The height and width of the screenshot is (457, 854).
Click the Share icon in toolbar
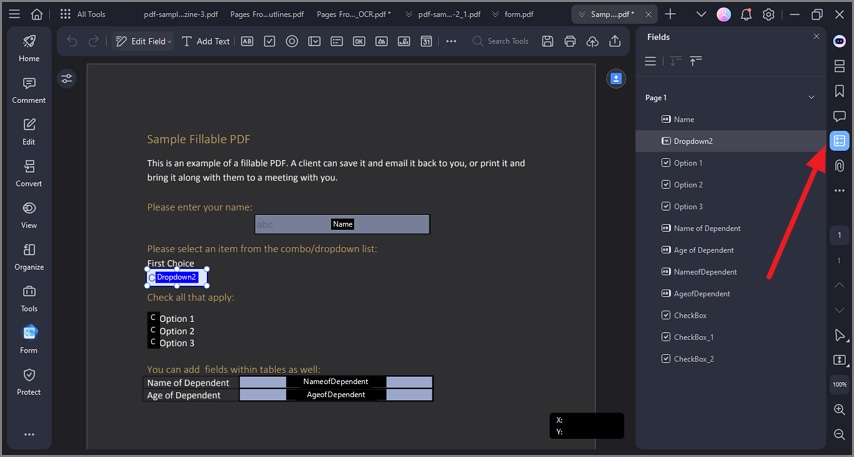click(615, 41)
